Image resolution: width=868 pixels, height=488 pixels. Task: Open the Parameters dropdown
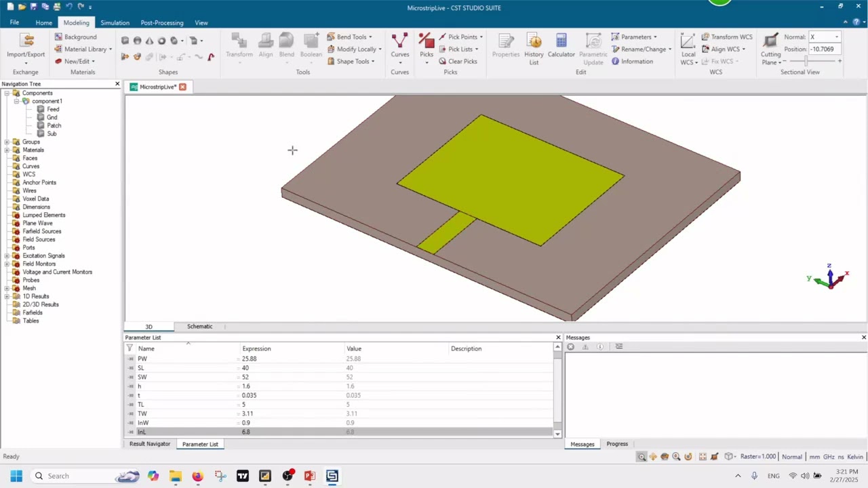click(x=634, y=37)
